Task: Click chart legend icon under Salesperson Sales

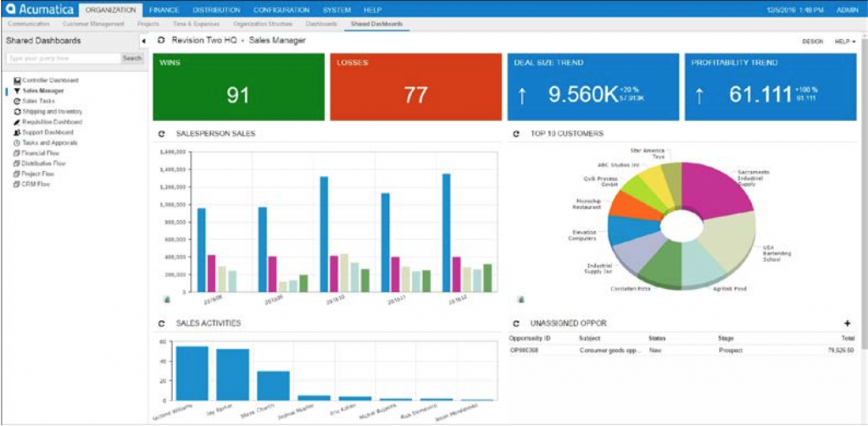Action: click(166, 299)
